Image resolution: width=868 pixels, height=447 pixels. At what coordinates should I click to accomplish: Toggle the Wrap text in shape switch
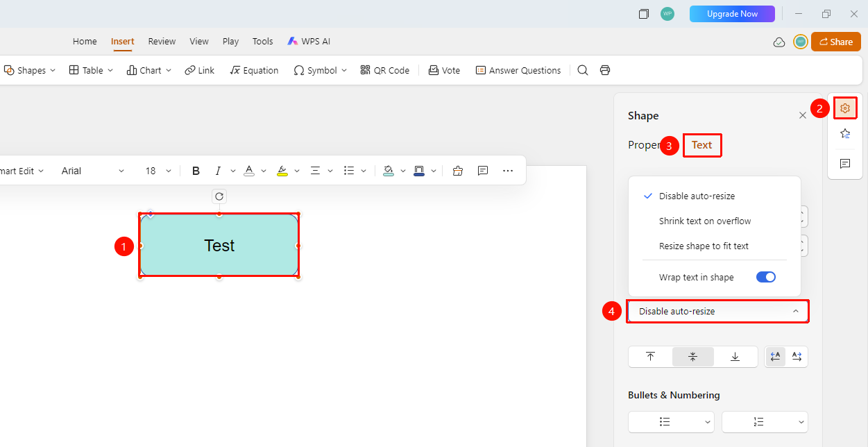click(x=766, y=277)
